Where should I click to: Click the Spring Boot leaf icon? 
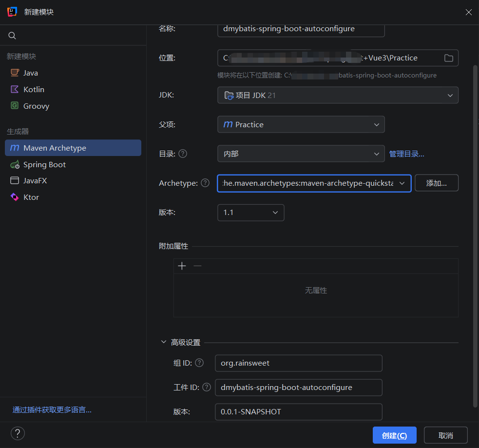(15, 164)
